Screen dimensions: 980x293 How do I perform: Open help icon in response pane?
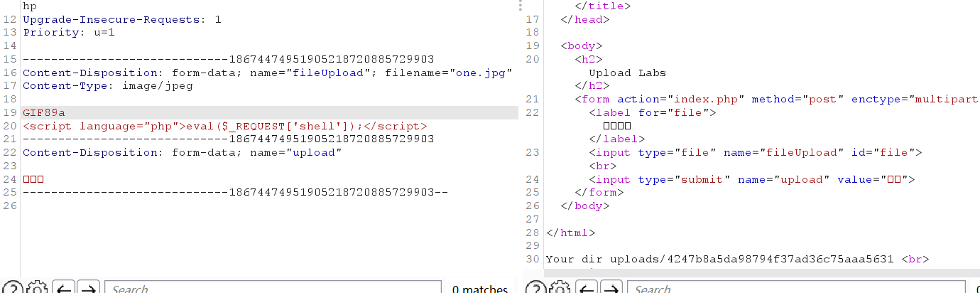[535, 289]
